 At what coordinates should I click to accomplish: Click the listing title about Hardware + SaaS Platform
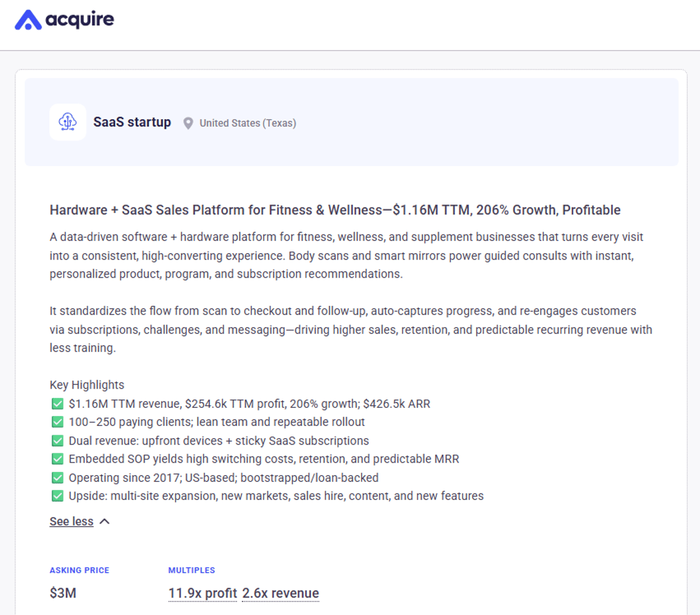335,209
